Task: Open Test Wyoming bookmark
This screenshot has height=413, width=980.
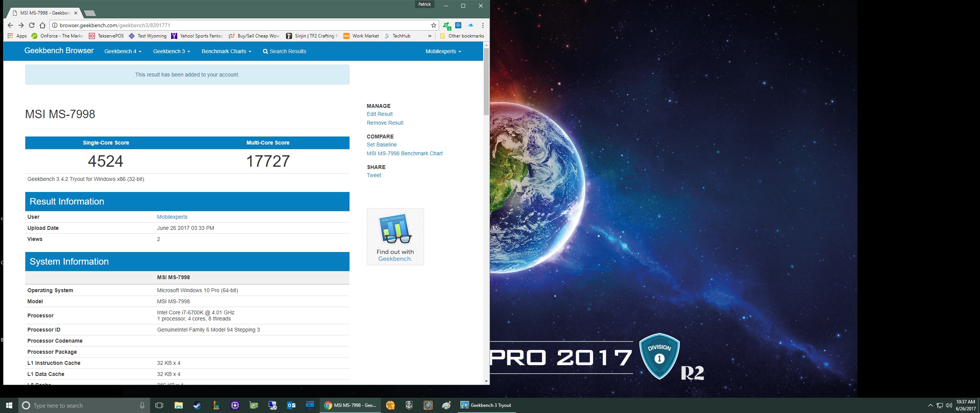Action: click(148, 36)
